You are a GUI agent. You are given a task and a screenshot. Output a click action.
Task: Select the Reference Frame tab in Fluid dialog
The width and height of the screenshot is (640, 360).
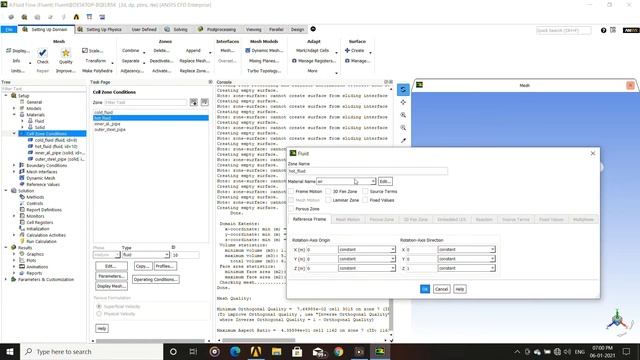[x=309, y=219]
